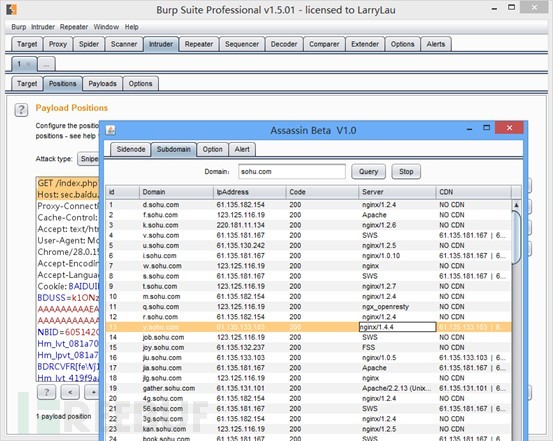Switch to the Sequencer tab
Image resolution: width=553 pixels, height=441 pixels.
[x=242, y=44]
